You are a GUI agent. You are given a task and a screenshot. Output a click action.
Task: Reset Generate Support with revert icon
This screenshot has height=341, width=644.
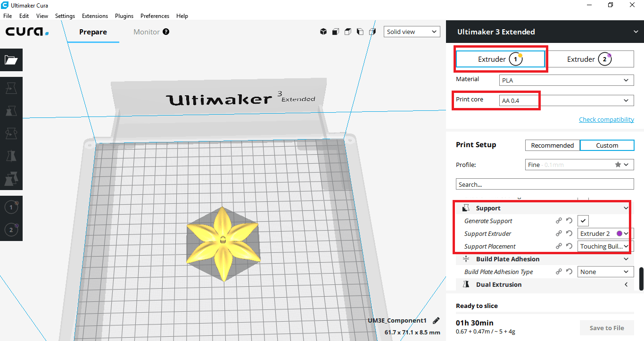(x=569, y=221)
